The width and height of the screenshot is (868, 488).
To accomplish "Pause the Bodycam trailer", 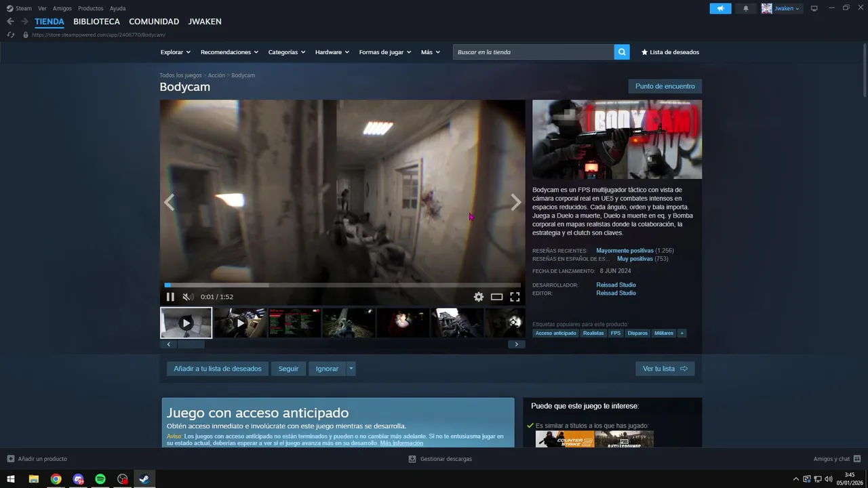I will [170, 297].
